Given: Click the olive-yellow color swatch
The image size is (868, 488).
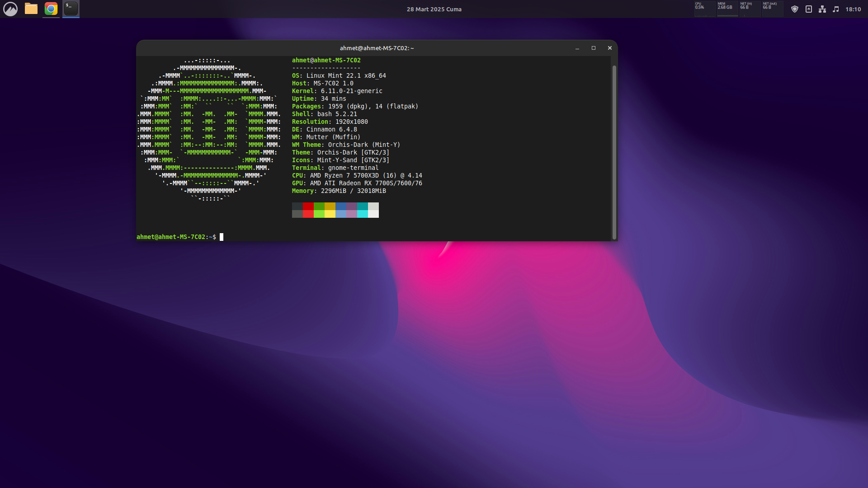Looking at the screenshot, I should click(330, 206).
